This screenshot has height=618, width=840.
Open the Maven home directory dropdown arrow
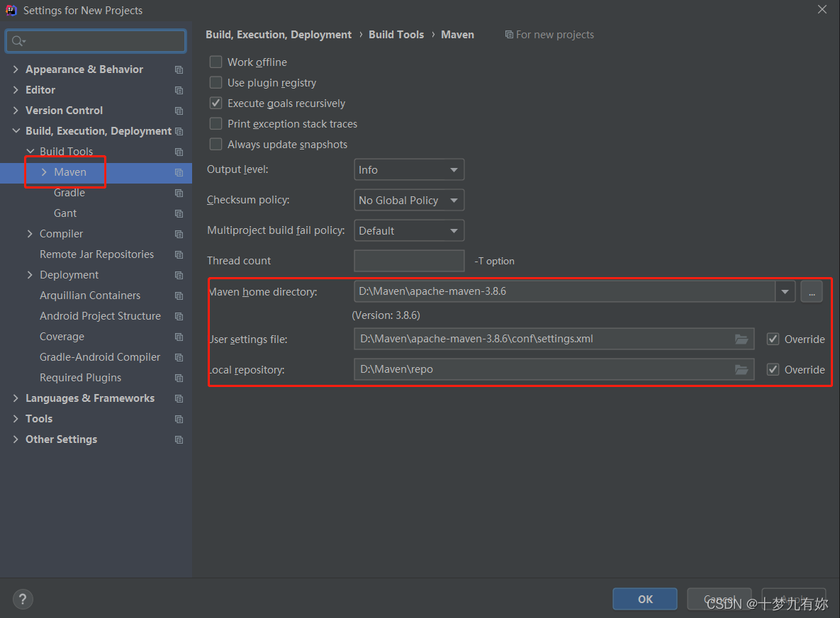pyautogui.click(x=785, y=292)
